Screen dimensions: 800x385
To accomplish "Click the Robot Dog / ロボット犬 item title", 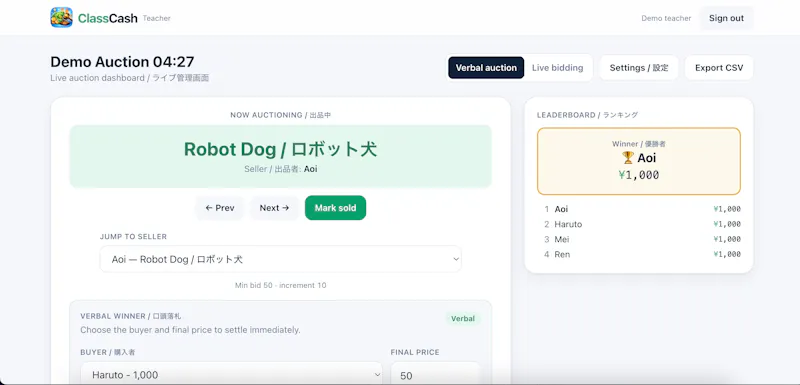I will (280, 149).
